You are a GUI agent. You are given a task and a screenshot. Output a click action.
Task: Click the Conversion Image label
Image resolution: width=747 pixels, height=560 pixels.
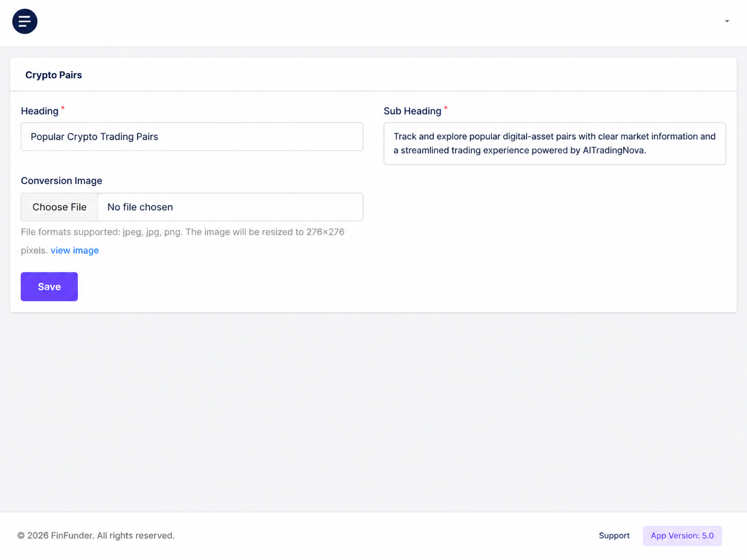point(61,180)
